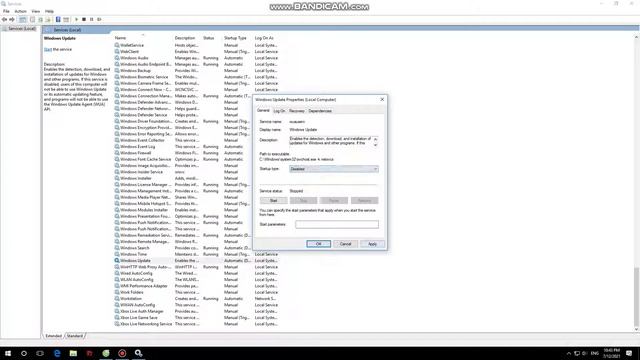Image resolution: width=640 pixels, height=360 pixels.
Task: Show hidden system tray icons
Action: (569, 353)
